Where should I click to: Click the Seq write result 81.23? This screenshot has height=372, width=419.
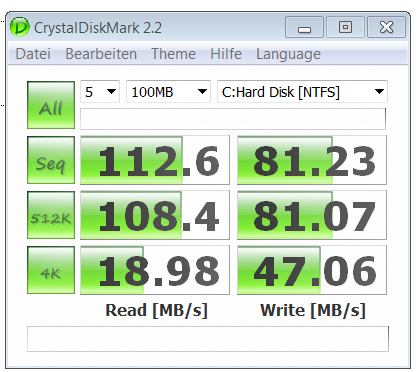coord(312,160)
